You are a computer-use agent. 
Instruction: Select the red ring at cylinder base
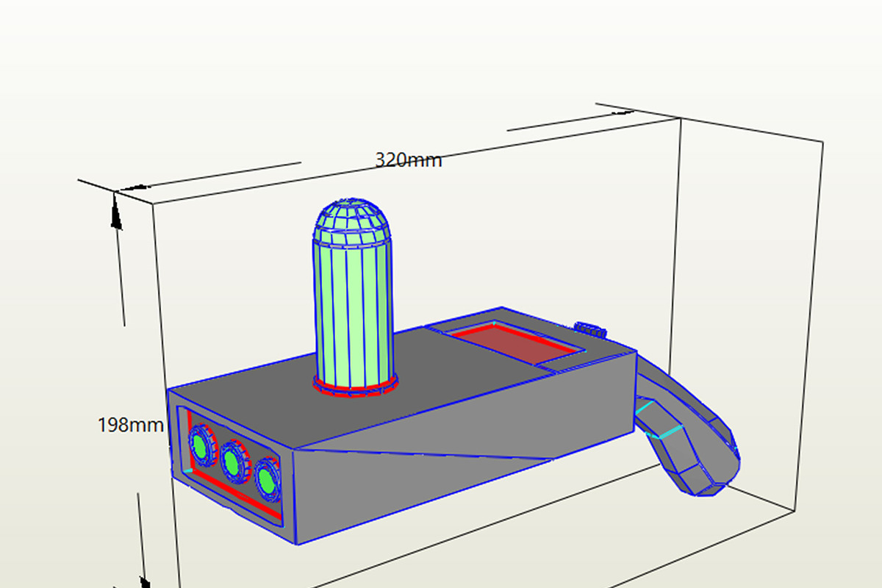pyautogui.click(x=356, y=385)
